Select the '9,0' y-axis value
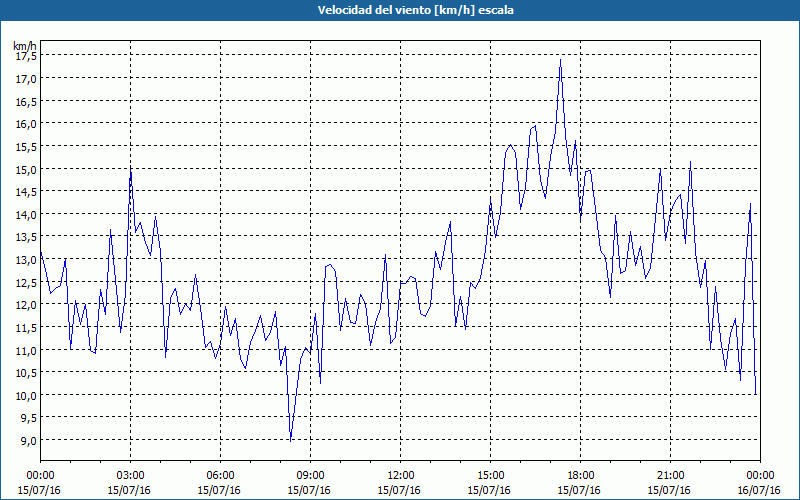This screenshot has width=800, height=500. (x=28, y=440)
